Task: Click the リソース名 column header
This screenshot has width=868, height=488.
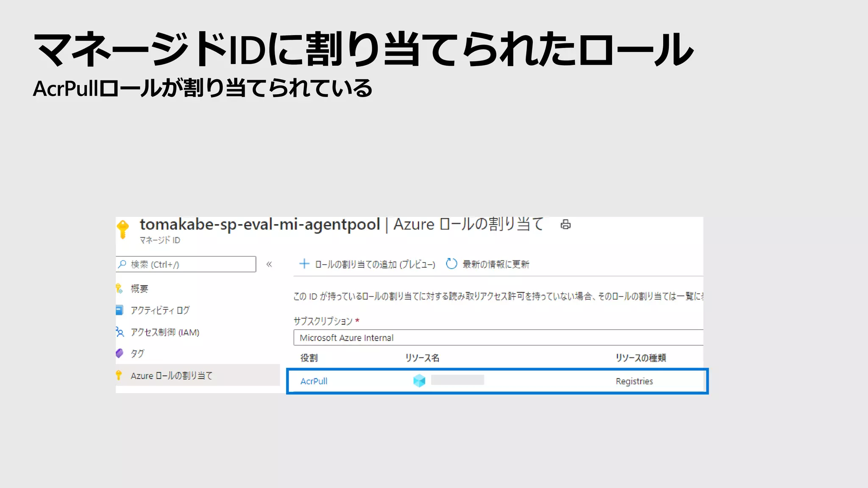Action: tap(422, 358)
